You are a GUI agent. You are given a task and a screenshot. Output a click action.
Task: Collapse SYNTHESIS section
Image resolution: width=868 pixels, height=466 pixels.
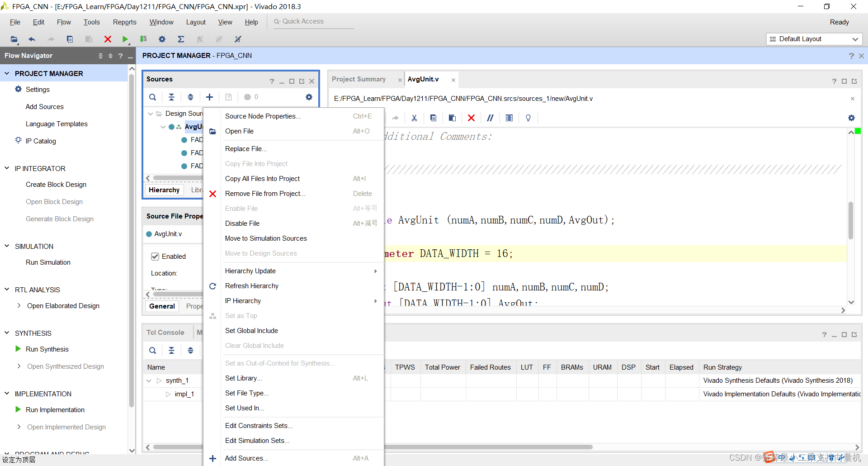tap(7, 333)
